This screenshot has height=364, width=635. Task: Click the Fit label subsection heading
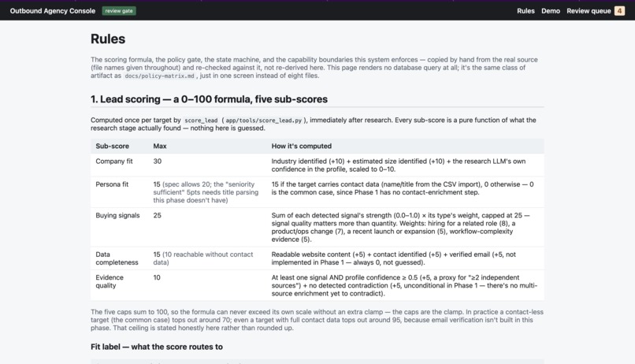157,347
